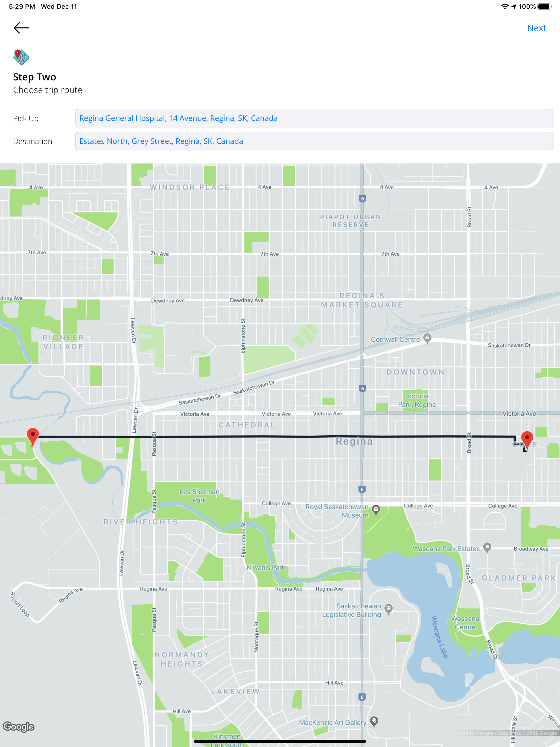Select the Royal Saskatchewan Museum marker
Image resolution: width=560 pixels, height=747 pixels.
pyautogui.click(x=376, y=510)
